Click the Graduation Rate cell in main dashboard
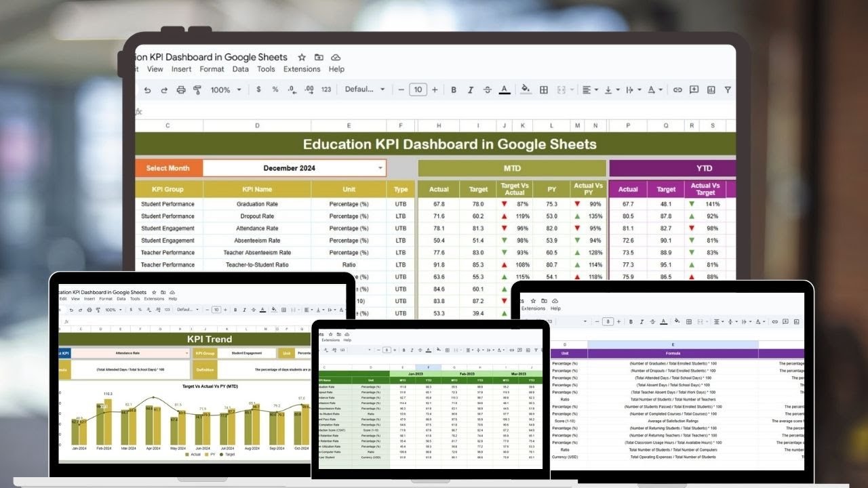Screen dimensions: 868x488 (257, 204)
